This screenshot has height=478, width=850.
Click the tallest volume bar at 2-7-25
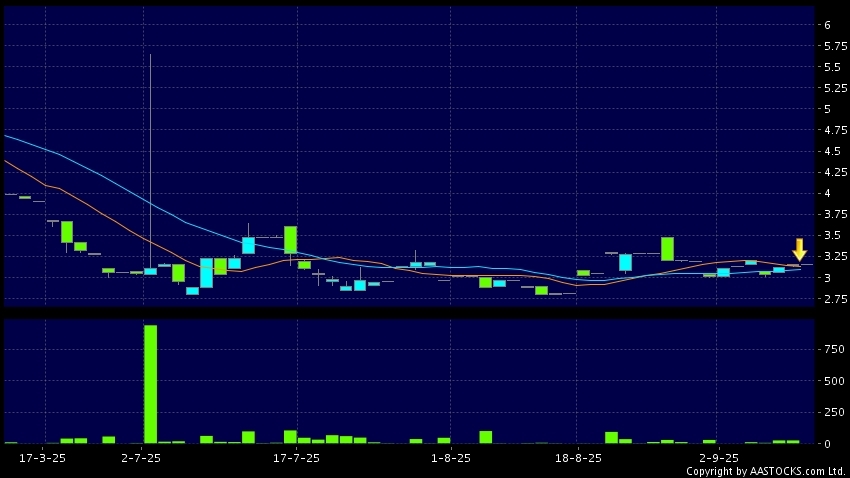150,384
